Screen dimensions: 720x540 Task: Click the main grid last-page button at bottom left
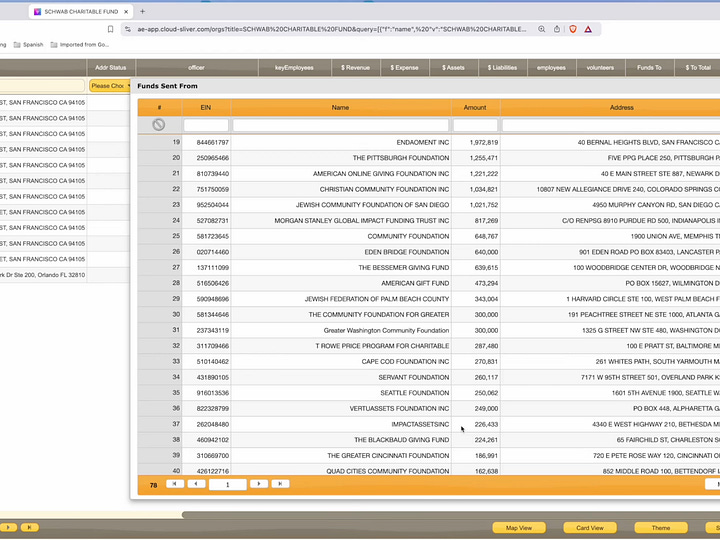tap(29, 528)
